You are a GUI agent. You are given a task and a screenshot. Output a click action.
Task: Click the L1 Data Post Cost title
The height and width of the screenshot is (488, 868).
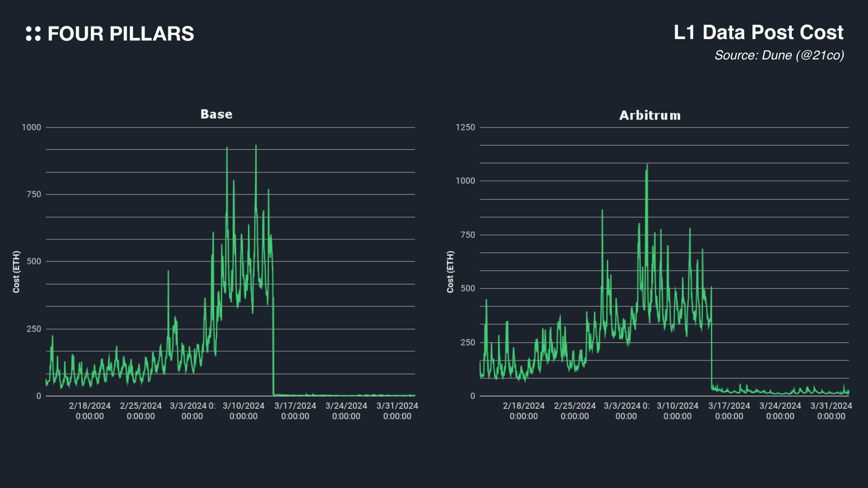point(758,33)
